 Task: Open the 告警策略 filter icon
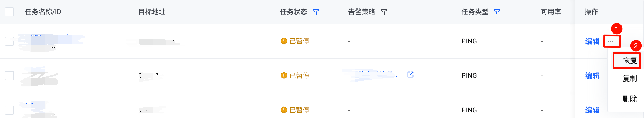[x=384, y=12]
